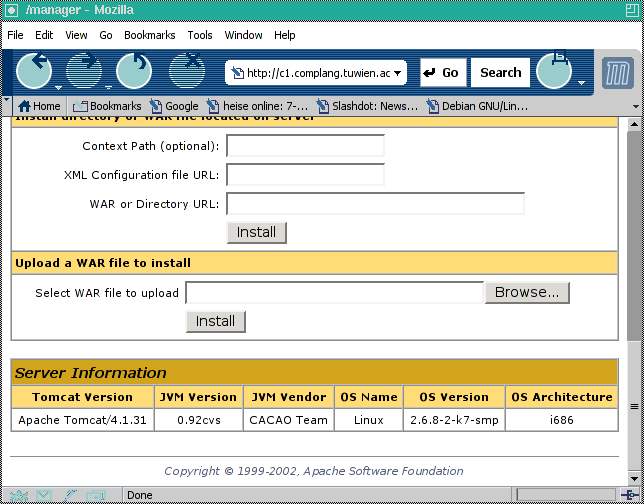Click the Linux OS Name cell
This screenshot has height=504, width=644.
pos(369,420)
